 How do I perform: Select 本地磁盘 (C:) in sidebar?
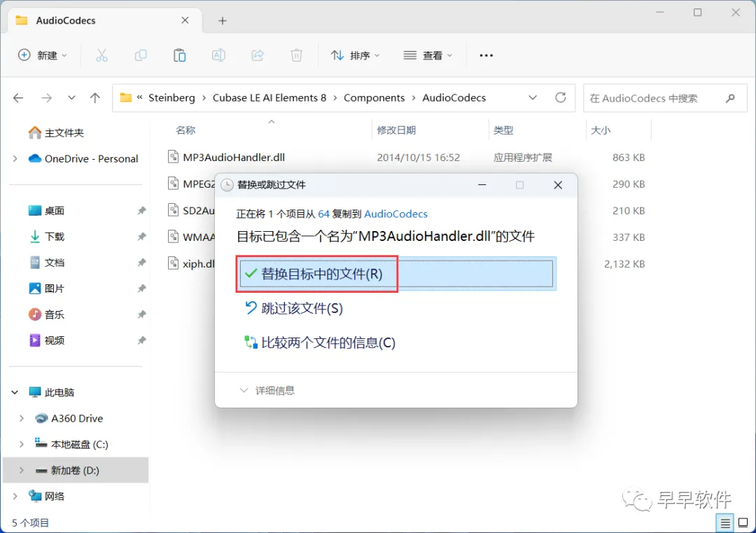point(71,444)
